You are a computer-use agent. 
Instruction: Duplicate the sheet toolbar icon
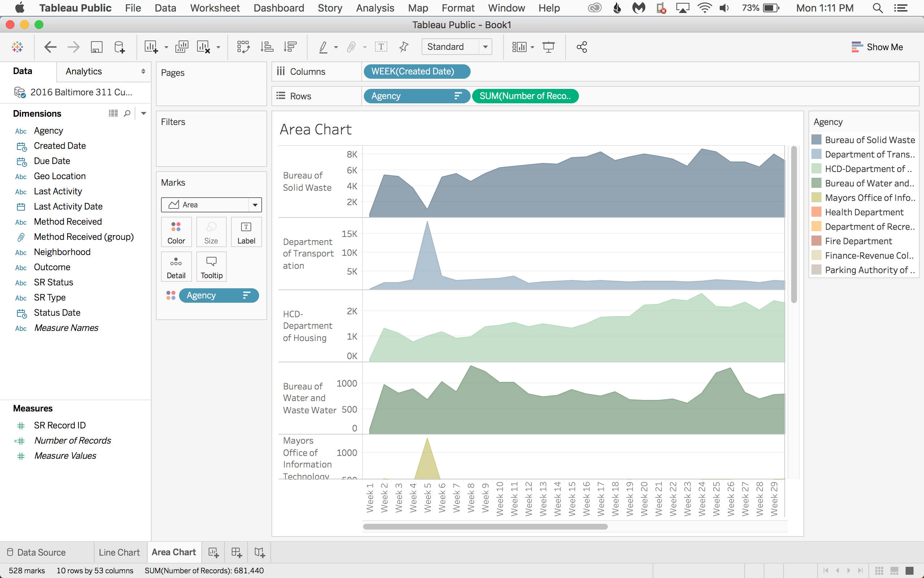pos(182,47)
